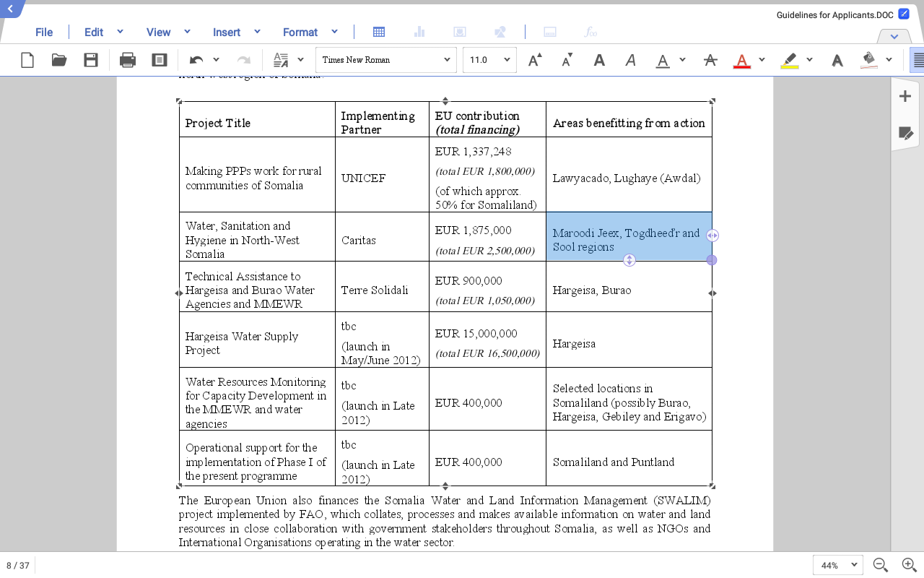The image size is (924, 578).
Task: Open print preview icon
Action: (160, 60)
